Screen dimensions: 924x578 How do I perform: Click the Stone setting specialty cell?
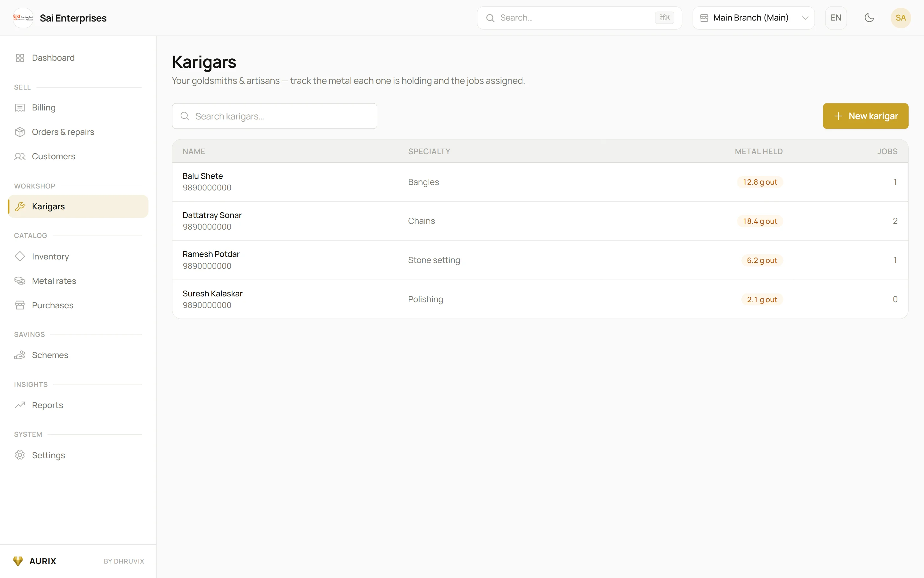click(x=434, y=260)
